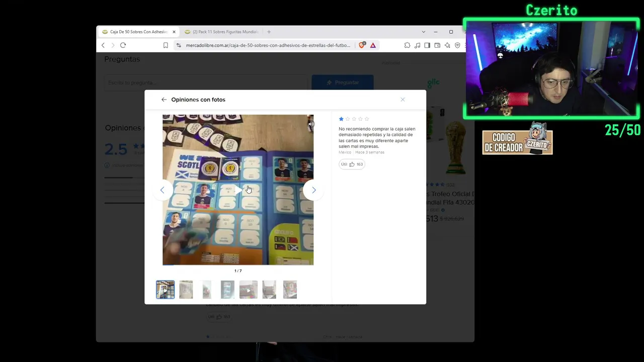Go forward in browser history
The height and width of the screenshot is (362, 644).
(x=113, y=45)
